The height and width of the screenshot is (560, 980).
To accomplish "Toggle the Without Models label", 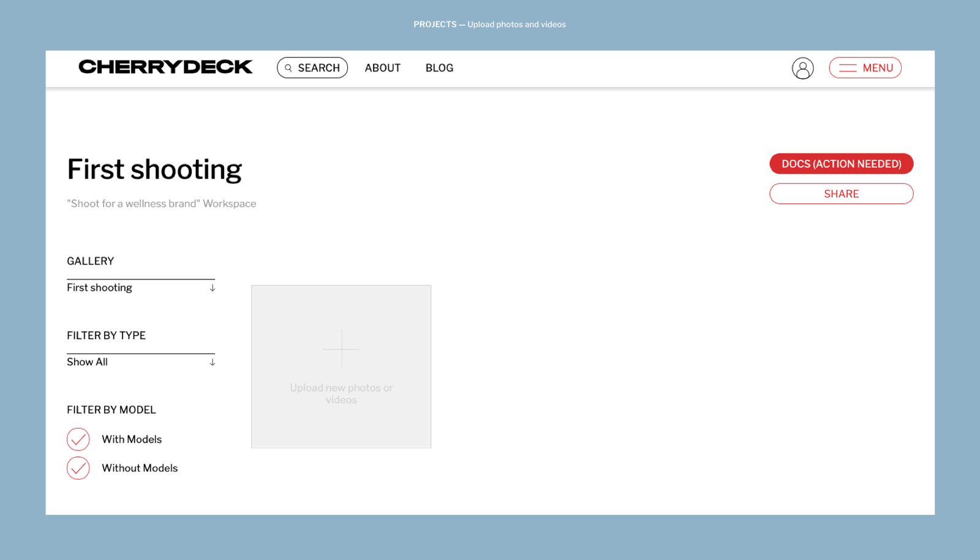I will [140, 468].
